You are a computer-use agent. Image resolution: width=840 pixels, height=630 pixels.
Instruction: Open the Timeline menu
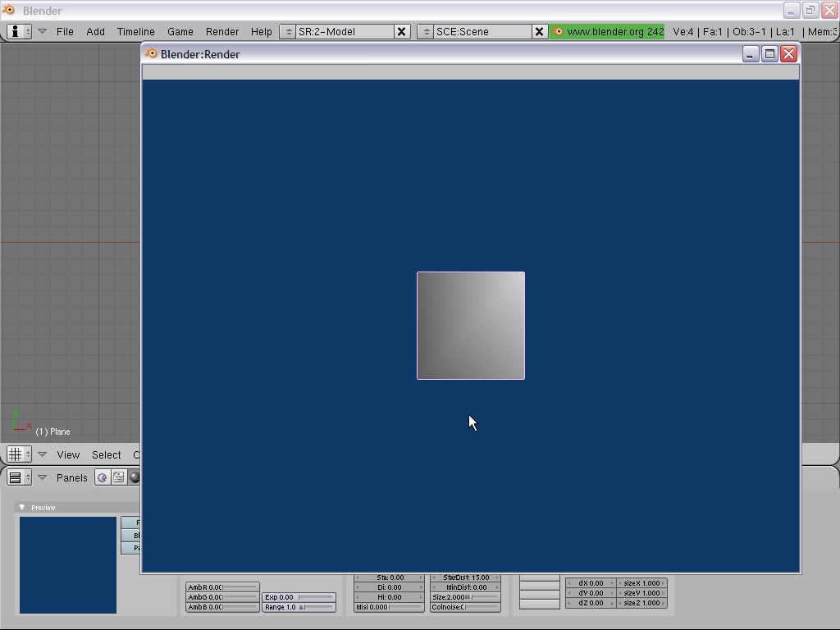[135, 31]
